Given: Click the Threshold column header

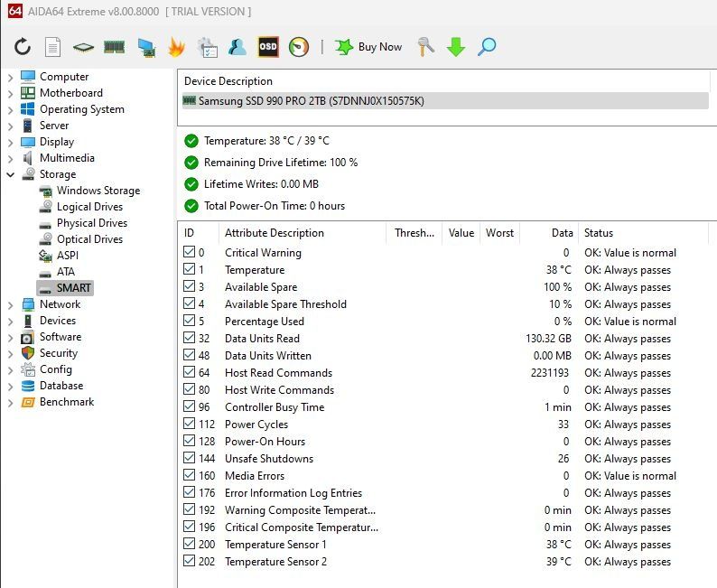Looking at the screenshot, I should tap(414, 233).
